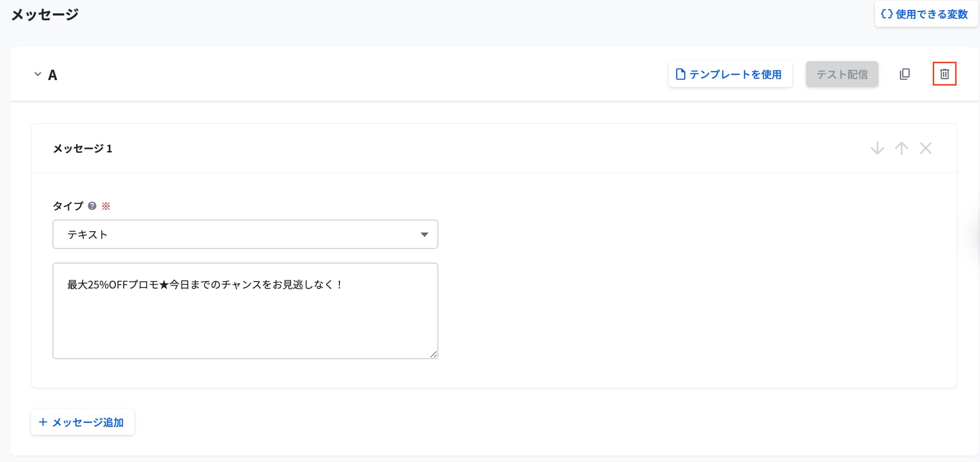980x462 pixels.
Task: Collapse variation A using the chevron
Action: pos(38,74)
